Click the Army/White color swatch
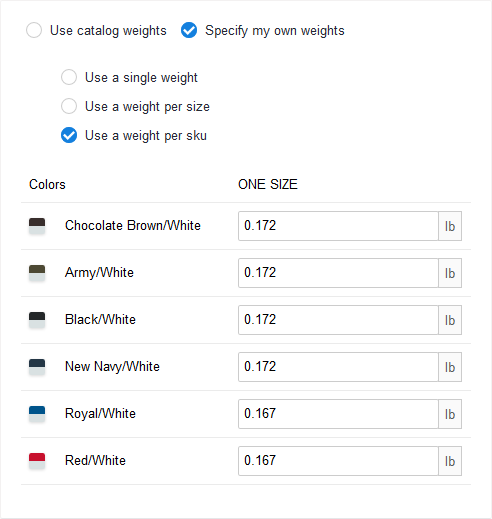This screenshot has width=492, height=519. click(37, 273)
